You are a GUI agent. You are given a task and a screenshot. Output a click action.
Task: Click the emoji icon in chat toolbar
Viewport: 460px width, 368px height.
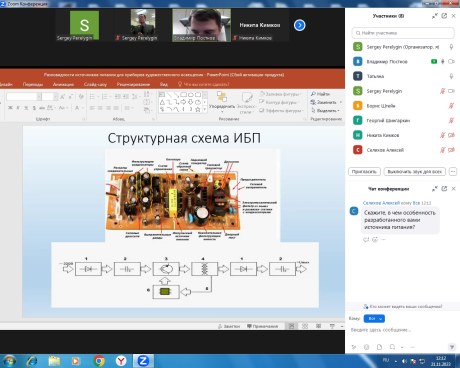(x=367, y=347)
